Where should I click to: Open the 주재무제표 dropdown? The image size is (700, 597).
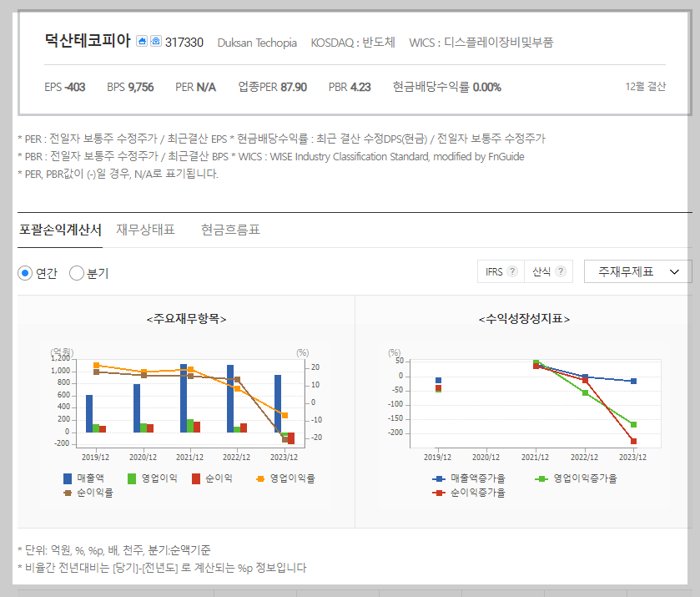click(x=637, y=271)
